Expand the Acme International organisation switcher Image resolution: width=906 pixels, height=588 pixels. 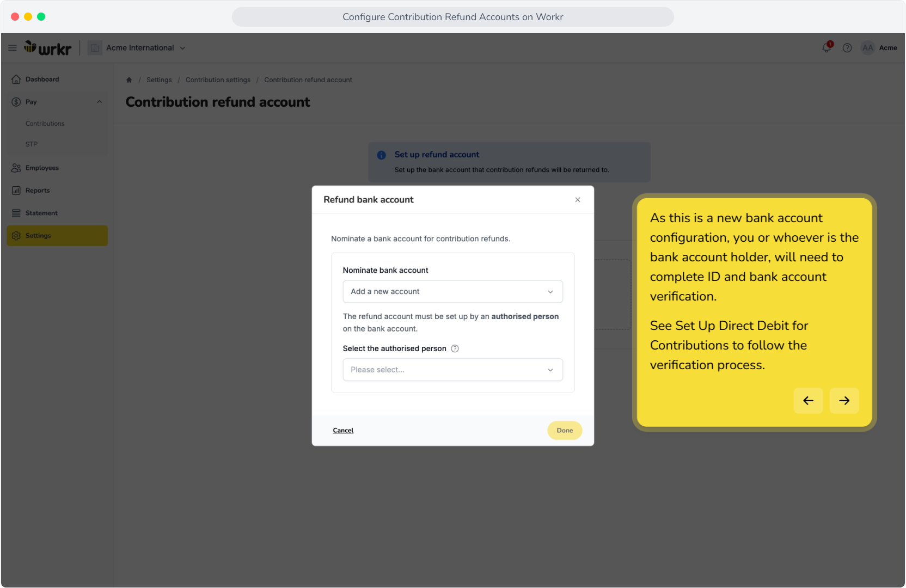(146, 48)
